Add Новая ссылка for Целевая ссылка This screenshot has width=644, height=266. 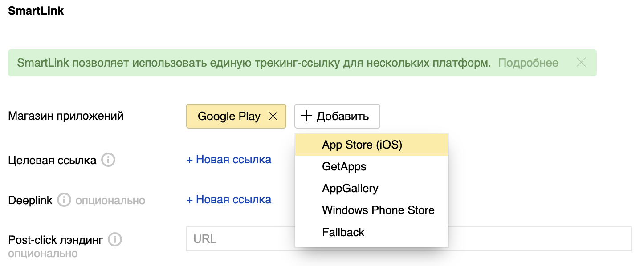[228, 160]
